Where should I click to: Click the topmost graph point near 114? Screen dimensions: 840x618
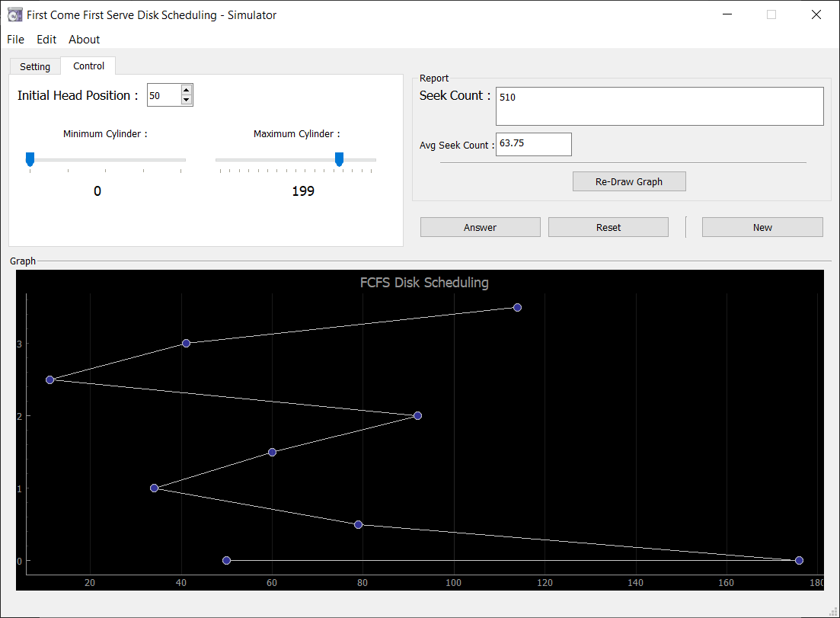(517, 307)
